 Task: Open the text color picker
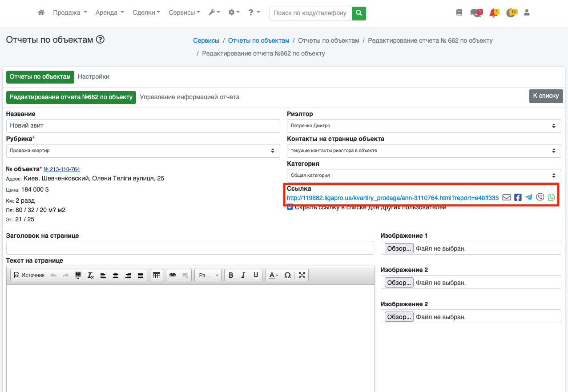(x=272, y=276)
